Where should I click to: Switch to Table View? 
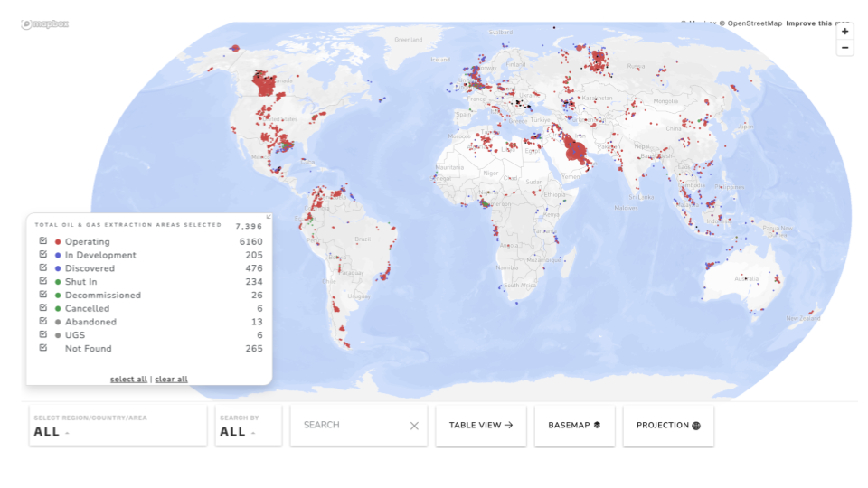coord(481,426)
